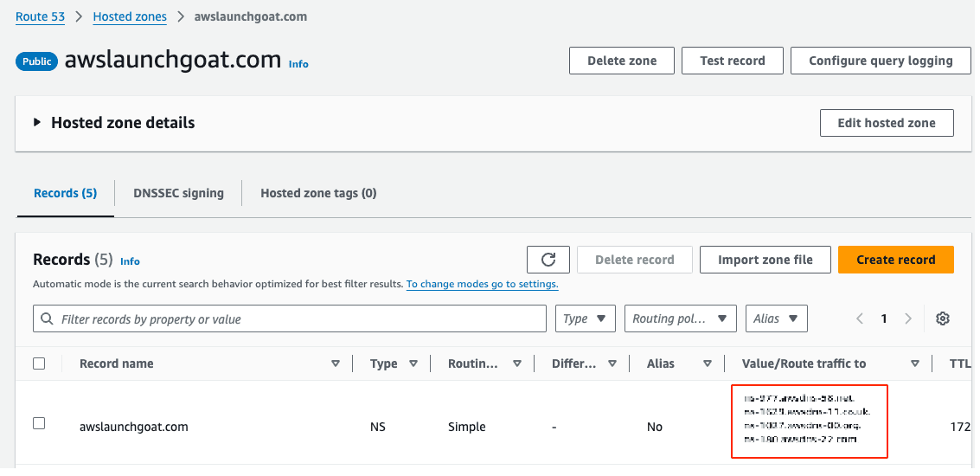Click the Filter records search field
The width and height of the screenshot is (980, 476).
(x=290, y=318)
